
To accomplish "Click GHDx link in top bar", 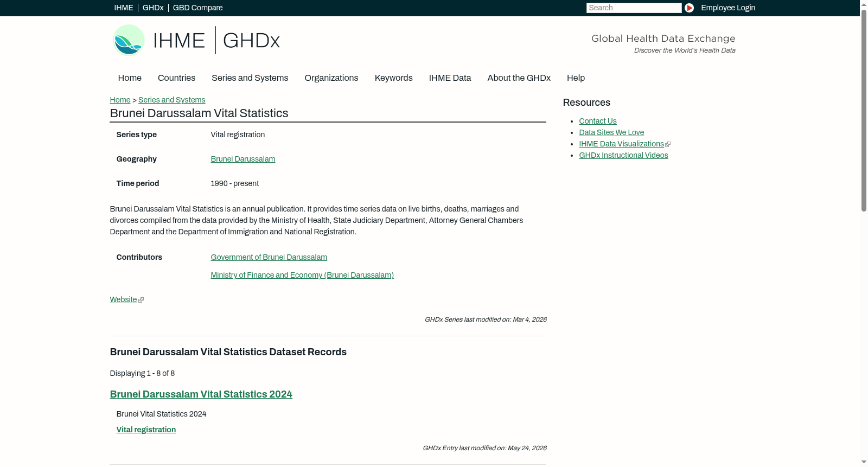I will pyautogui.click(x=153, y=8).
